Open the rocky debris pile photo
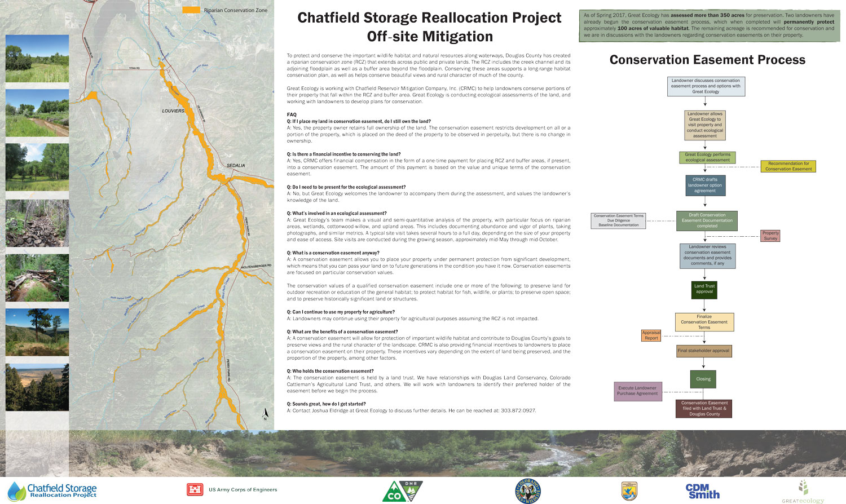Image resolution: width=846 pixels, height=504 pixels. click(x=37, y=223)
